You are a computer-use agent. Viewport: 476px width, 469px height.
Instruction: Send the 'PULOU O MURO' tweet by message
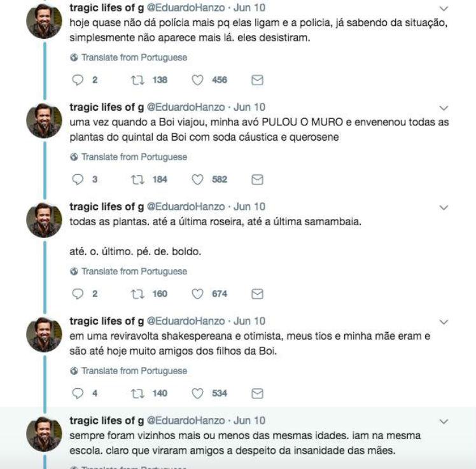(258, 179)
